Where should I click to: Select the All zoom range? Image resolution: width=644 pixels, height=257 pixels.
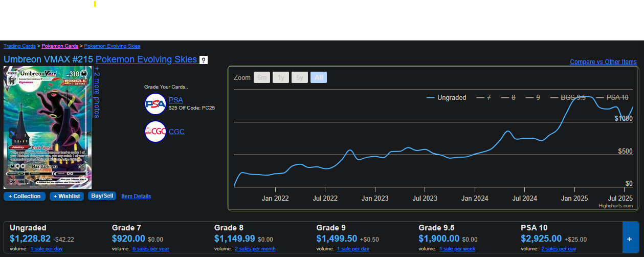click(x=319, y=77)
